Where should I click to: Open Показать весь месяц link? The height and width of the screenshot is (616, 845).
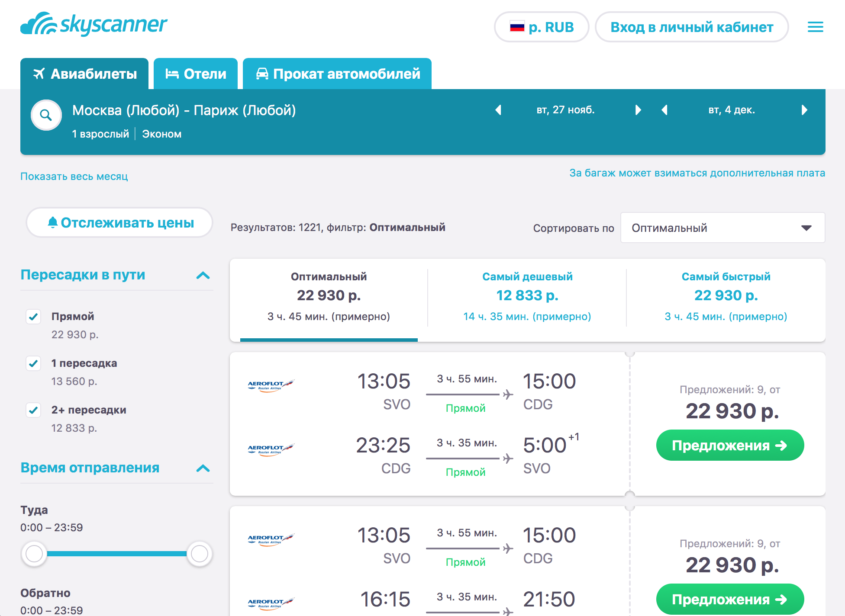[x=74, y=176]
